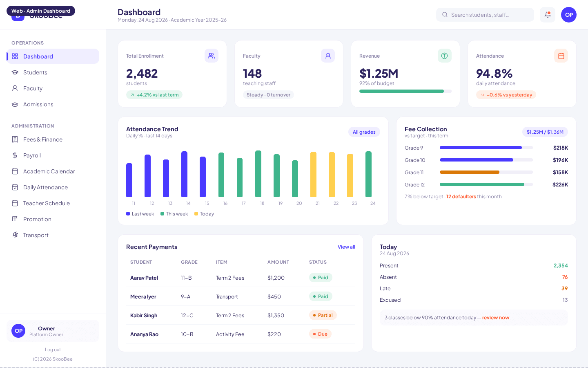
Task: Click the Grade 12 value $226K
Action: [x=560, y=185]
